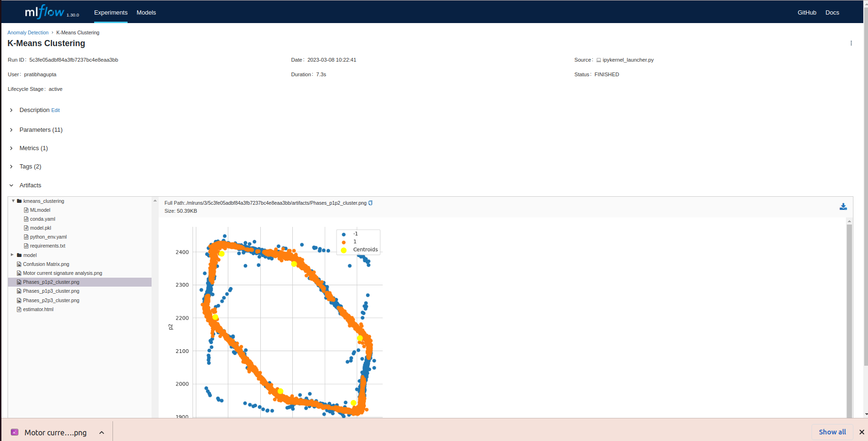Open Motor curre....png download item
This screenshot has width=868, height=441.
[x=56, y=433]
